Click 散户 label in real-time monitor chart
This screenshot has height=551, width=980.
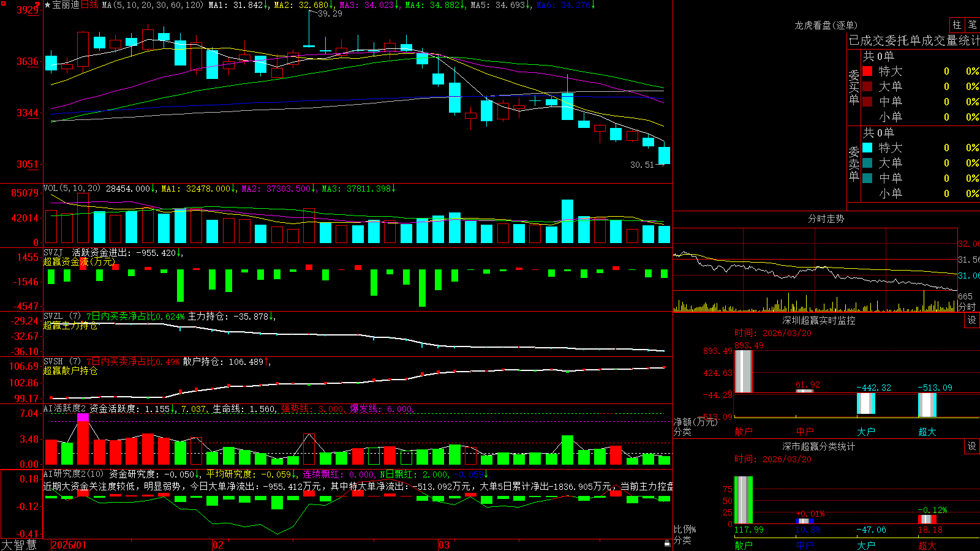pyautogui.click(x=744, y=432)
